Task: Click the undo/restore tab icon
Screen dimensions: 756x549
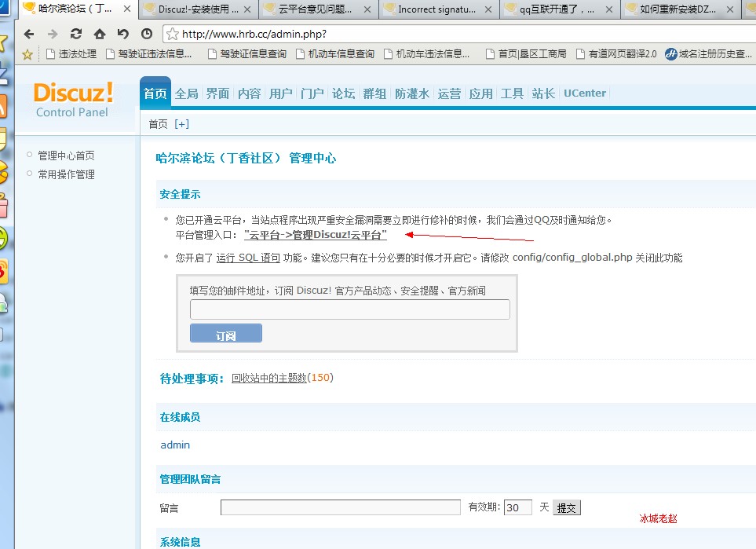Action: point(123,34)
